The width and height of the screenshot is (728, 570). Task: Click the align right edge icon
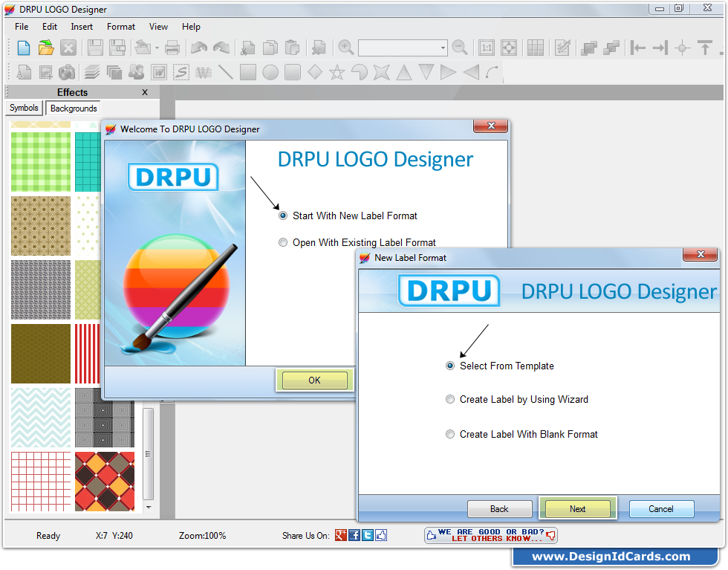tap(660, 48)
